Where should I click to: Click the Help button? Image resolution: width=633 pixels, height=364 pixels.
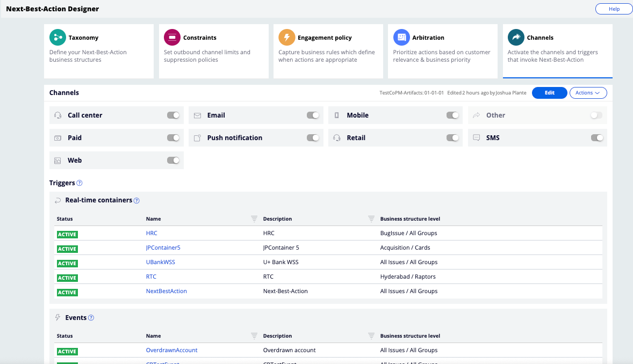point(614,9)
